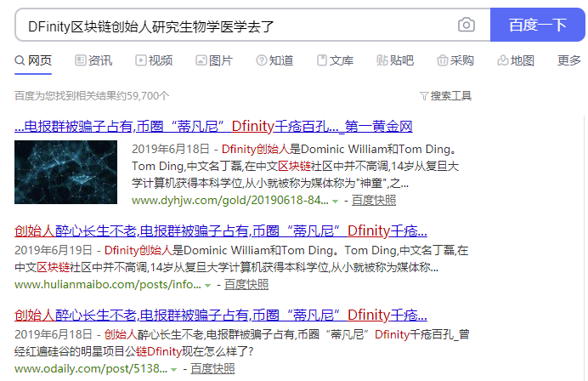Click the picture icon on 图片 tab
Screen dimensions: 588x381
click(x=201, y=60)
